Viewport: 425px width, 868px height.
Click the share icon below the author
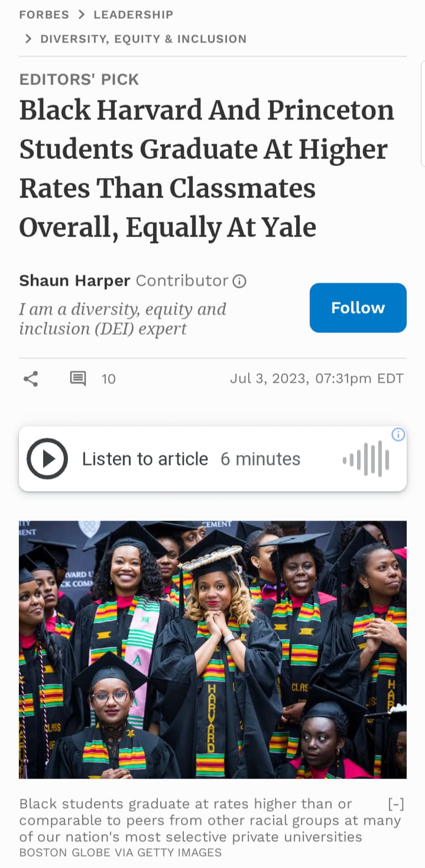(30, 379)
